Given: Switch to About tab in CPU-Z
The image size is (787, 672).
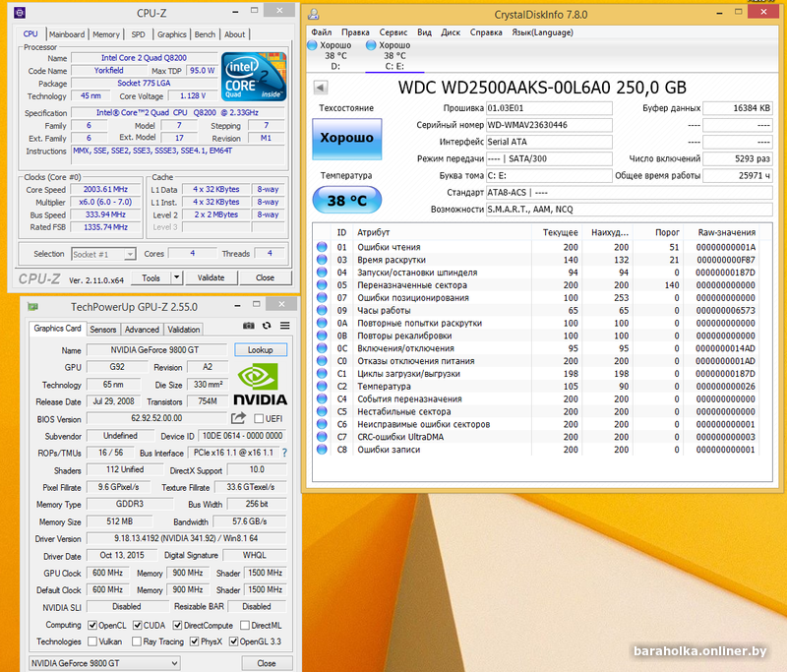Looking at the screenshot, I should (234, 34).
